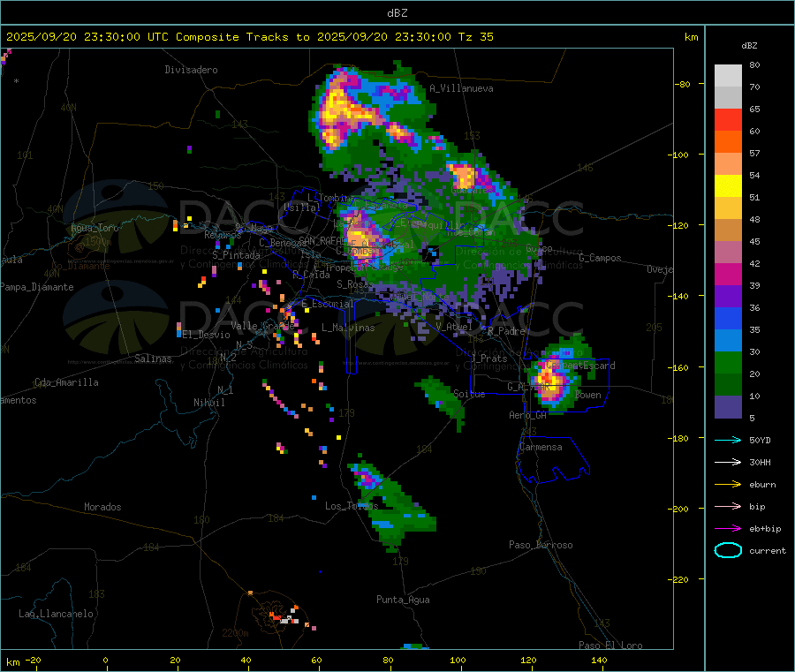Click the intense storm cell core beside Bowen

[549, 378]
